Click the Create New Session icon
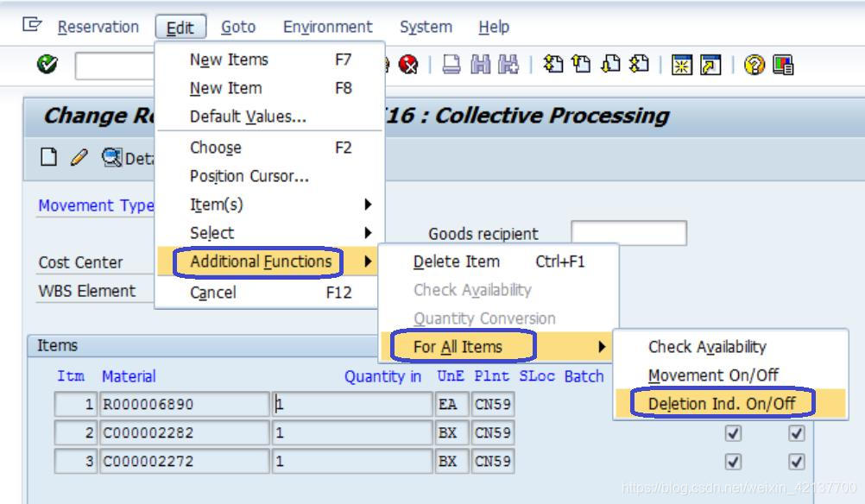Viewport: 865px width, 504px height. click(x=682, y=65)
